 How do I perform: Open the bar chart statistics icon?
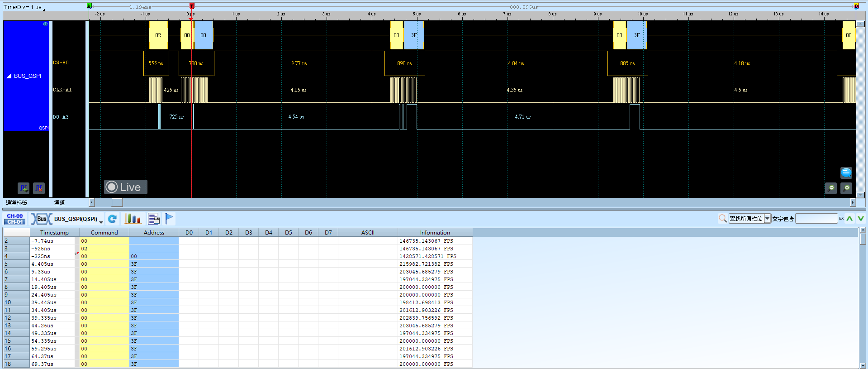click(133, 219)
